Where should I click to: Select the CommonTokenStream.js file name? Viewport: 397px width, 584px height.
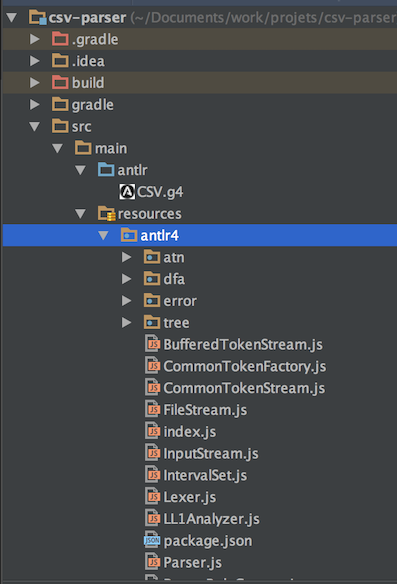pos(244,388)
